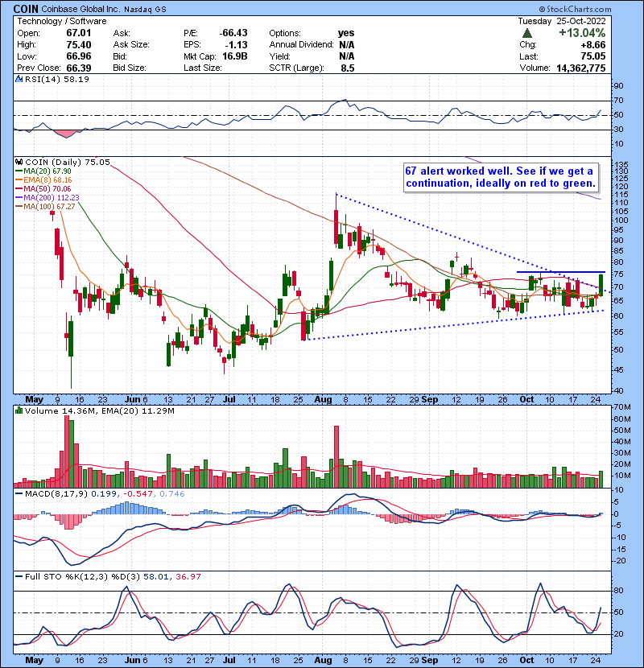Viewport: 644px width, 668px height.
Task: Click the volume bars icon beside Volume label
Action: 19,410
